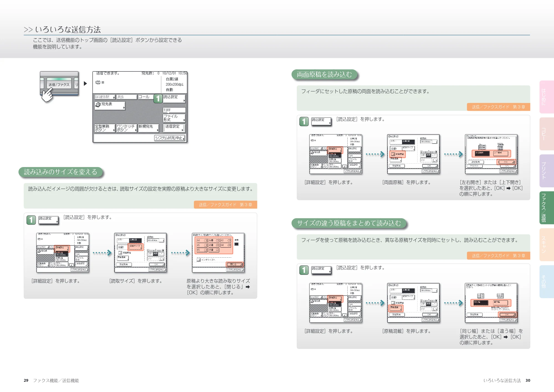Switch to the スキャン side tab
Viewport: 554px width, 392px height.
point(547,245)
